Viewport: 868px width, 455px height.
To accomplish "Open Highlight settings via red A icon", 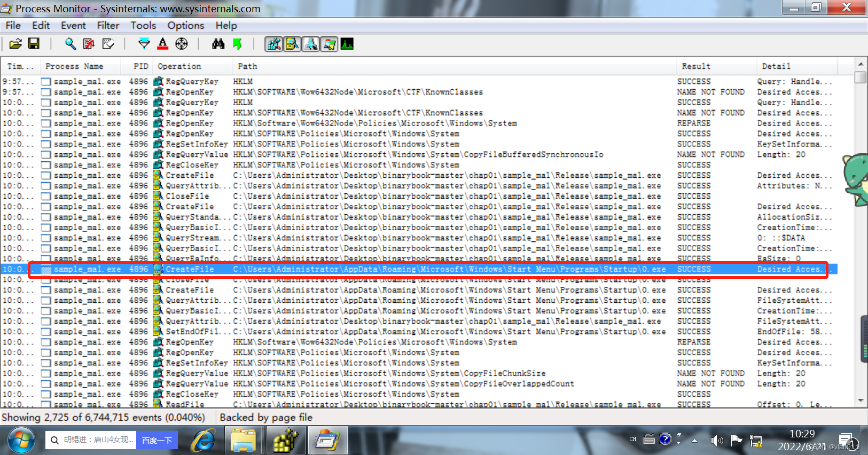I will click(163, 44).
